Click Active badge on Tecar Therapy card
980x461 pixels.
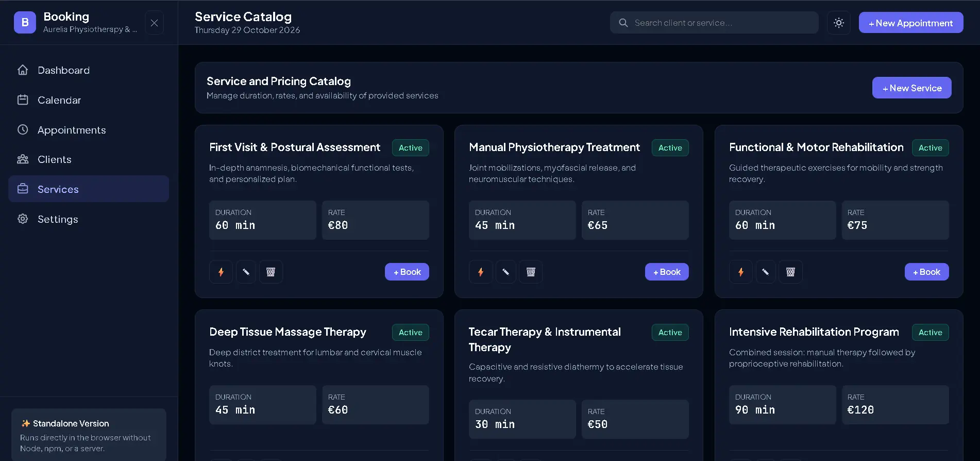(x=670, y=333)
